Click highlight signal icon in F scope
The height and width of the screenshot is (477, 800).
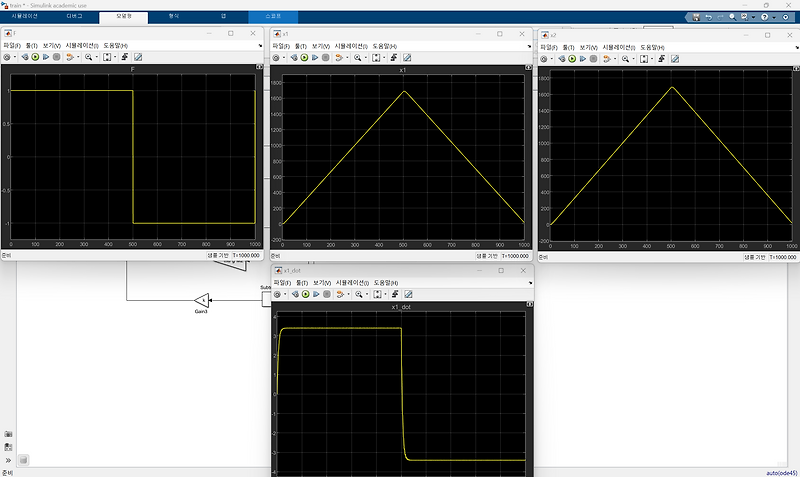70,57
